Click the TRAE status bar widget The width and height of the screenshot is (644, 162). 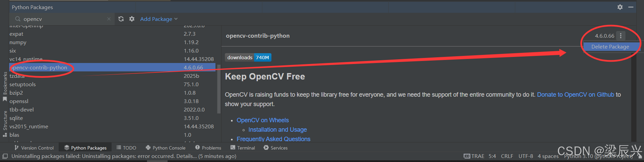pyautogui.click(x=474, y=156)
